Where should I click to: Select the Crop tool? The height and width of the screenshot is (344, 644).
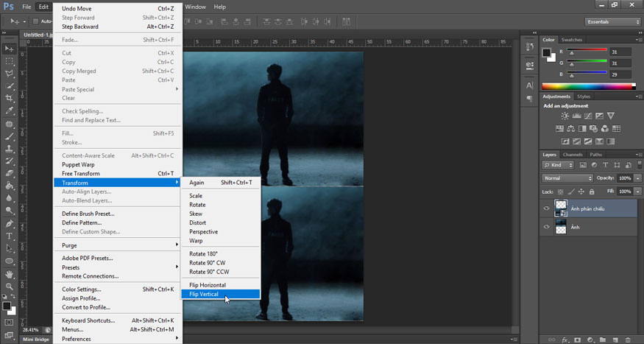point(9,98)
